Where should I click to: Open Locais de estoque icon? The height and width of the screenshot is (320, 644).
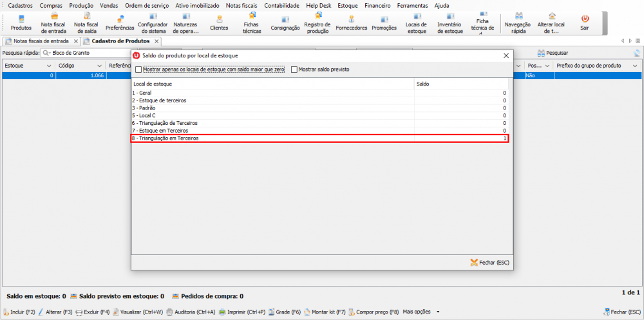(x=417, y=23)
